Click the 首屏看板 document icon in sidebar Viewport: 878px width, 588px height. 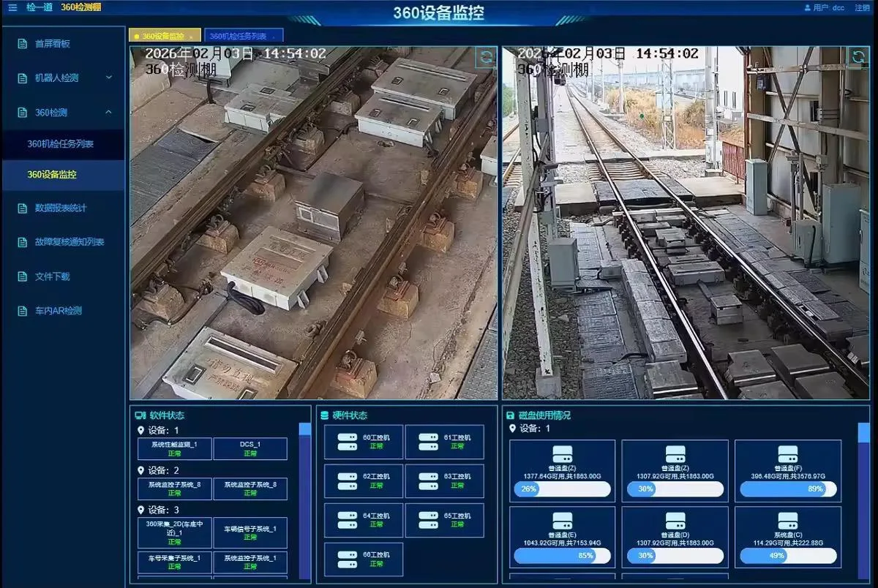pyautogui.click(x=22, y=44)
